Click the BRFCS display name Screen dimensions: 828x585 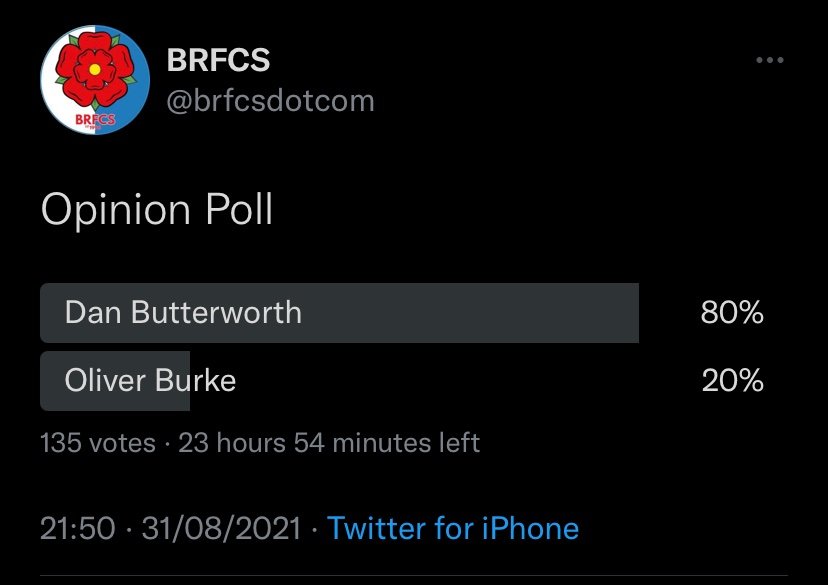coord(218,60)
